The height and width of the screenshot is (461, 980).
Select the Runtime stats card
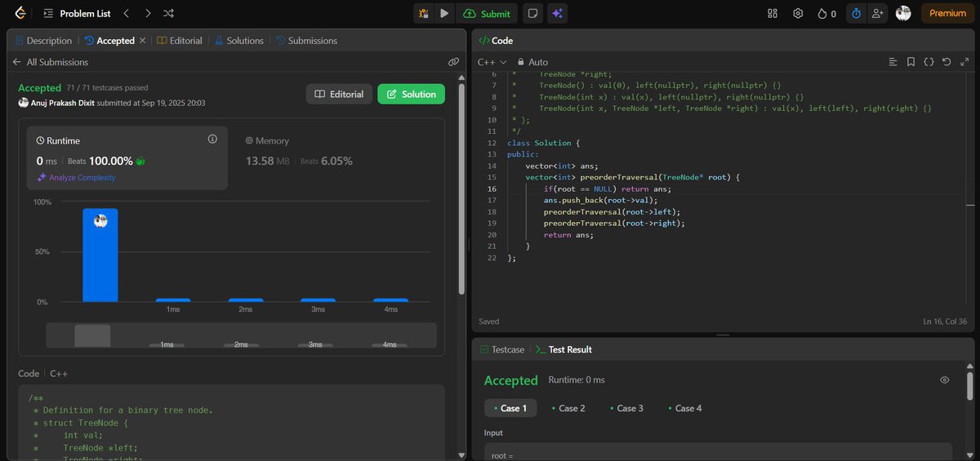tap(127, 157)
